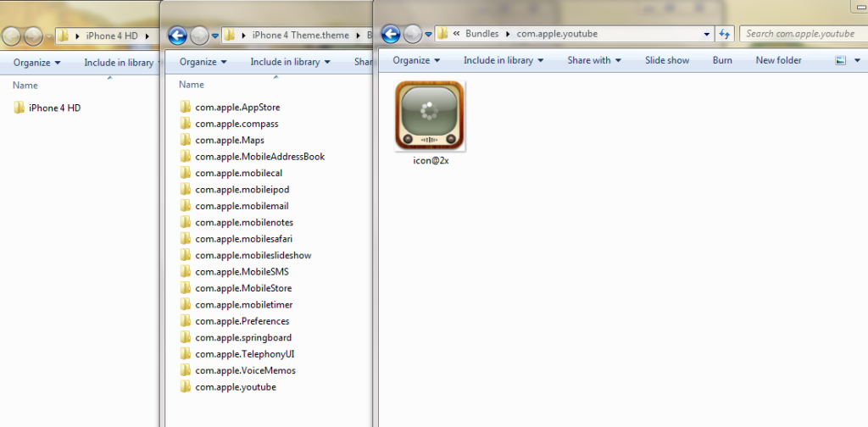Click Forward button in iPhone 4 Theme window

(x=199, y=36)
